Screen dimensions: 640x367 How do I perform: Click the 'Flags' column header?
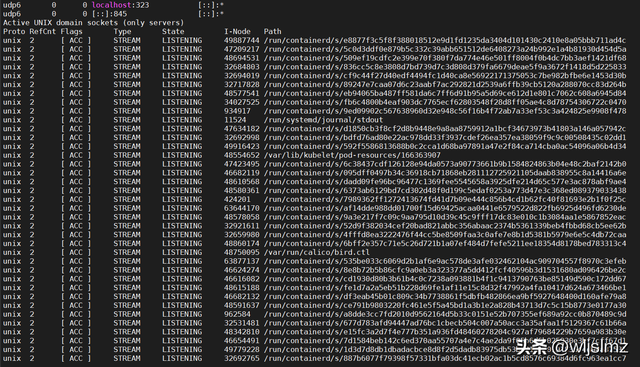click(x=71, y=31)
